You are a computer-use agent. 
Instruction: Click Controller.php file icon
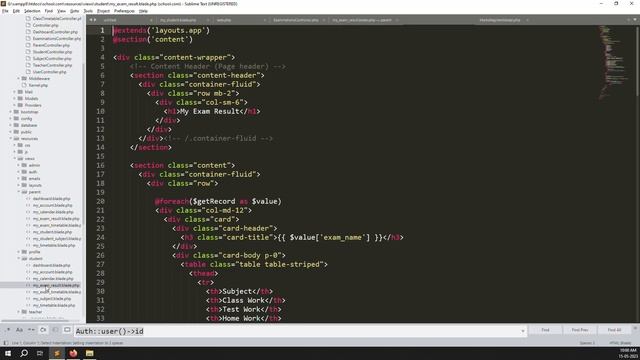tap(29, 25)
